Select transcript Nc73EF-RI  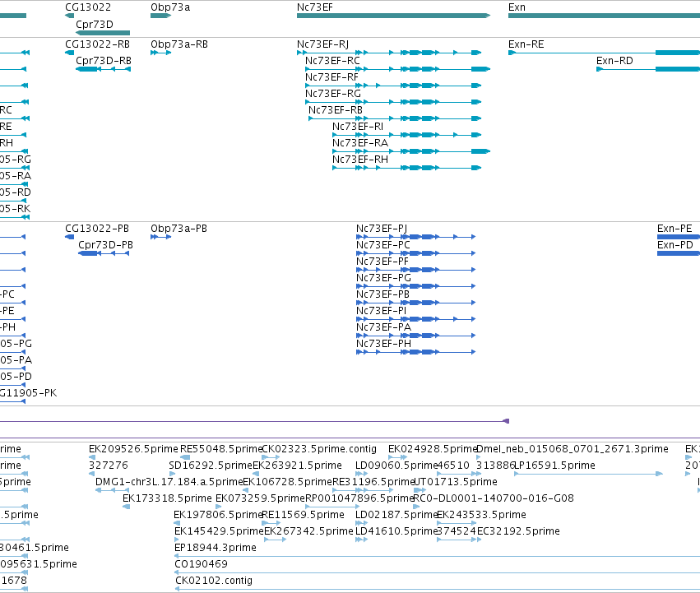click(358, 127)
